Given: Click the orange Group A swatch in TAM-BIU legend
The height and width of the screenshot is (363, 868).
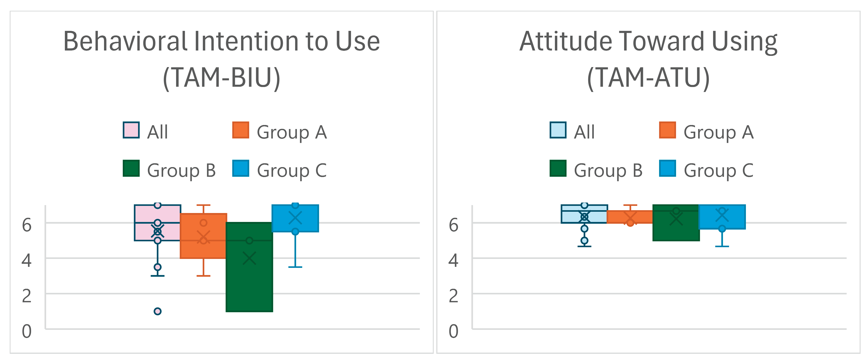Looking at the screenshot, I should click(241, 130).
